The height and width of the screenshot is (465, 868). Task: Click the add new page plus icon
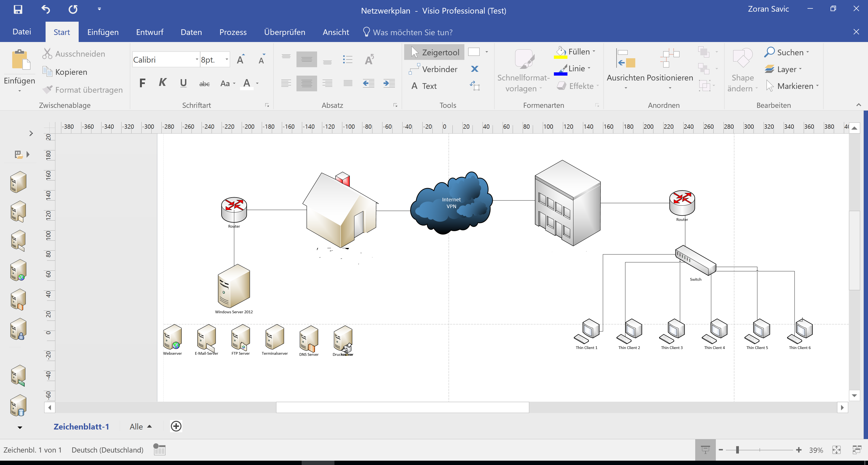(176, 426)
